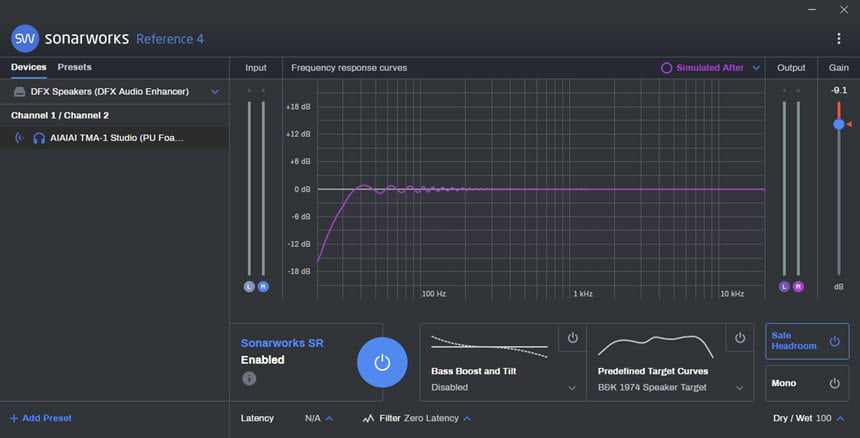This screenshot has height=438, width=860.
Task: Click the signal waves icon in preset row
Action: [20, 138]
